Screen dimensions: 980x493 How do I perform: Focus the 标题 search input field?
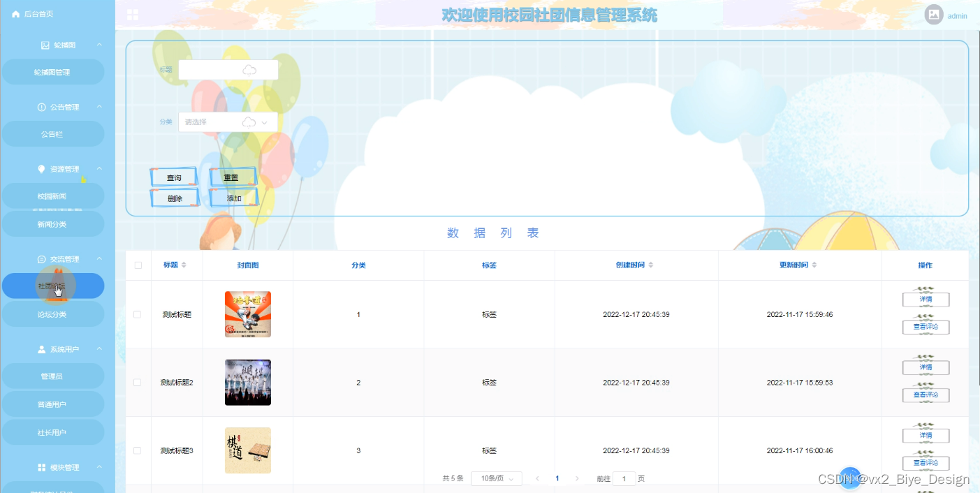click(x=228, y=70)
